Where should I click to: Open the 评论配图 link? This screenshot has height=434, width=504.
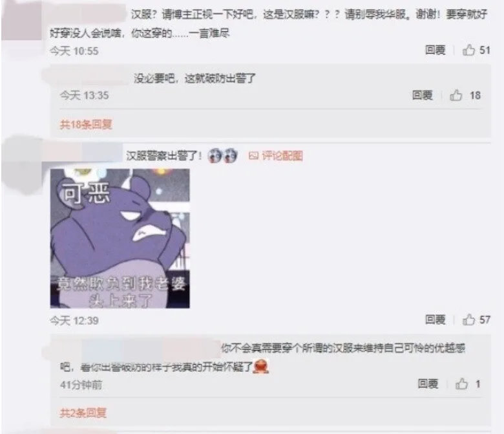click(282, 156)
